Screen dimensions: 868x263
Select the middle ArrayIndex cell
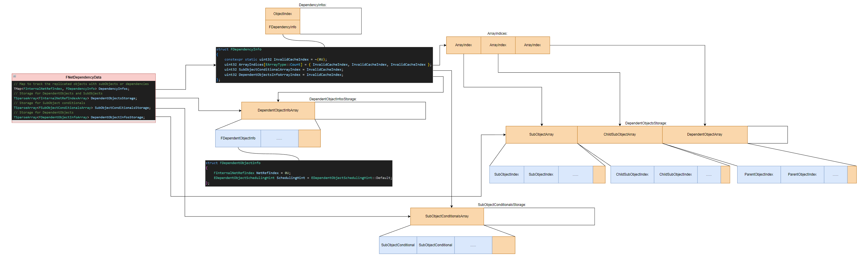498,45
